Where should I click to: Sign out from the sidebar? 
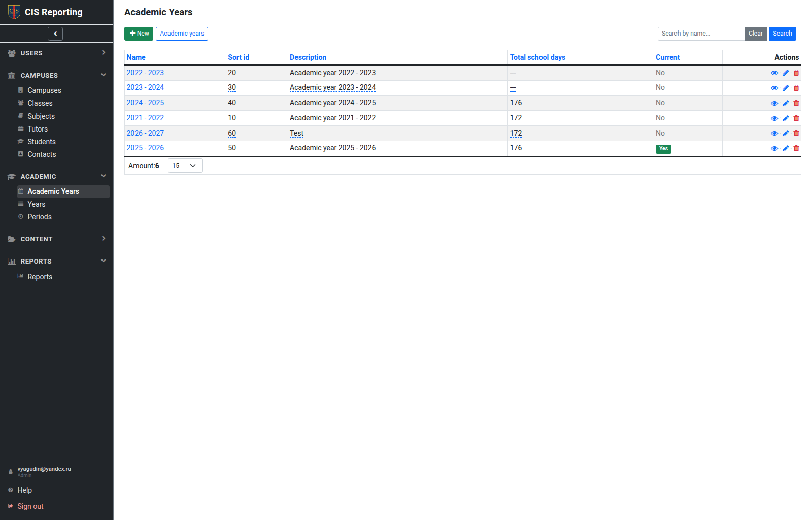click(30, 506)
